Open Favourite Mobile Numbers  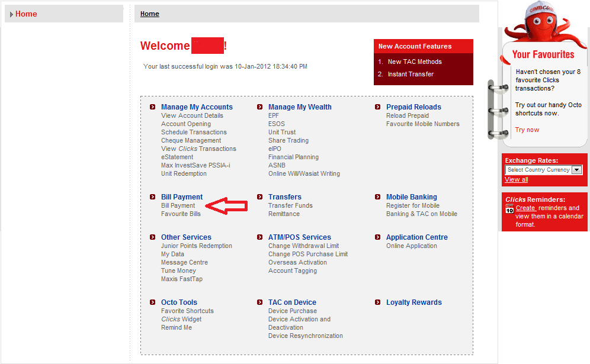pyautogui.click(x=422, y=124)
